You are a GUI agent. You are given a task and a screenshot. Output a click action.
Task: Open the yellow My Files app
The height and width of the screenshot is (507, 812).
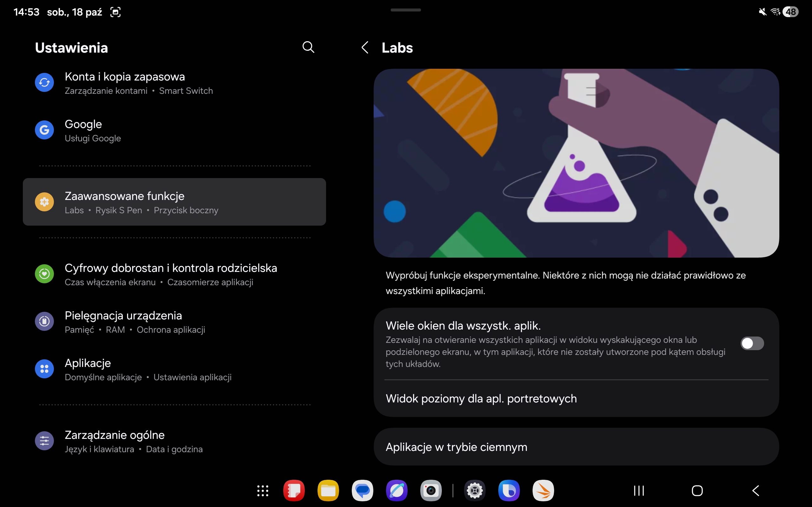(328, 491)
